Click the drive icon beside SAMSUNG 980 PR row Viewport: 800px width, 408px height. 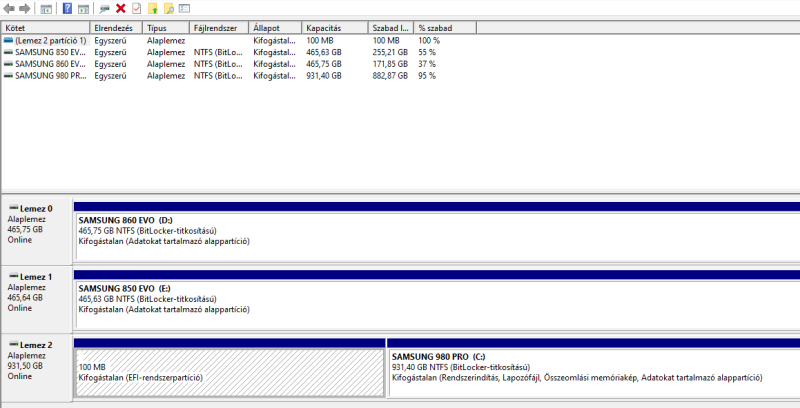[x=8, y=75]
